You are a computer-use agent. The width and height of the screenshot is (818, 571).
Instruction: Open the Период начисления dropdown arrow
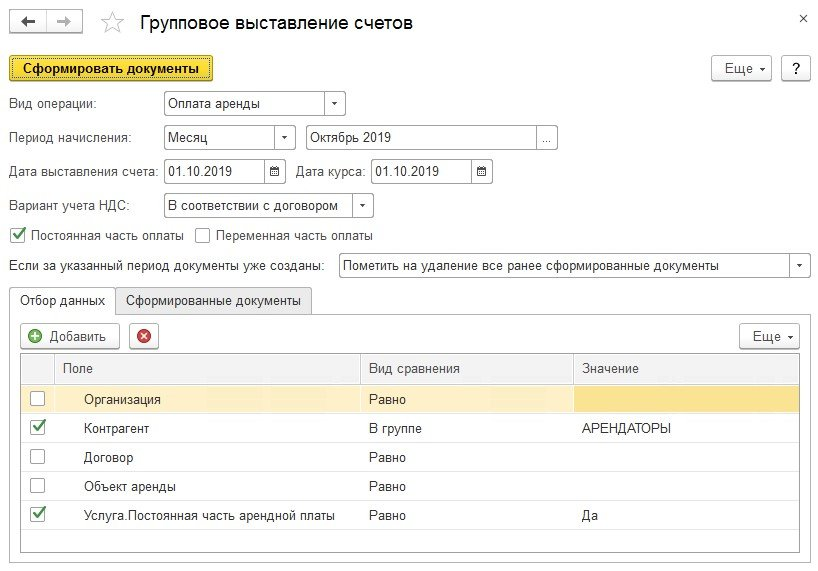pos(285,138)
